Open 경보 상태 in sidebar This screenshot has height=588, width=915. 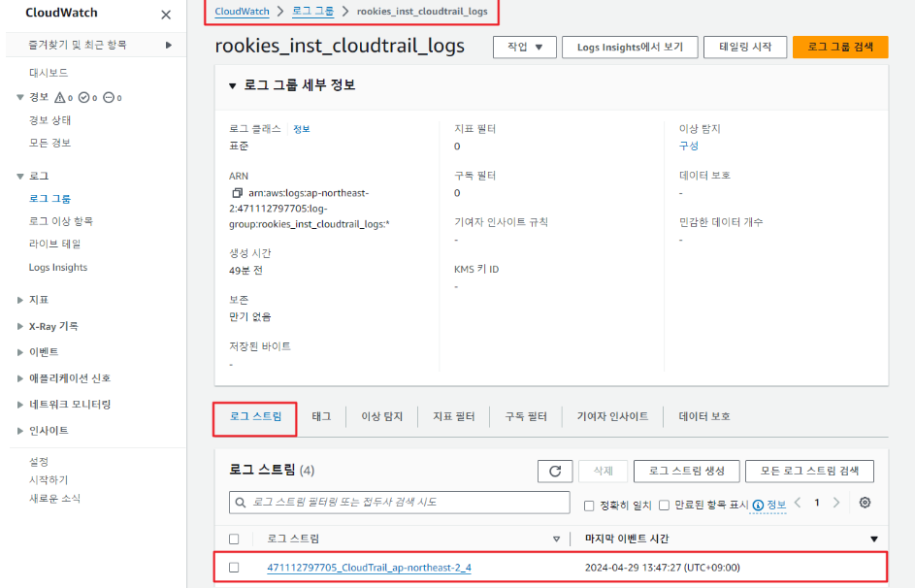tap(50, 120)
